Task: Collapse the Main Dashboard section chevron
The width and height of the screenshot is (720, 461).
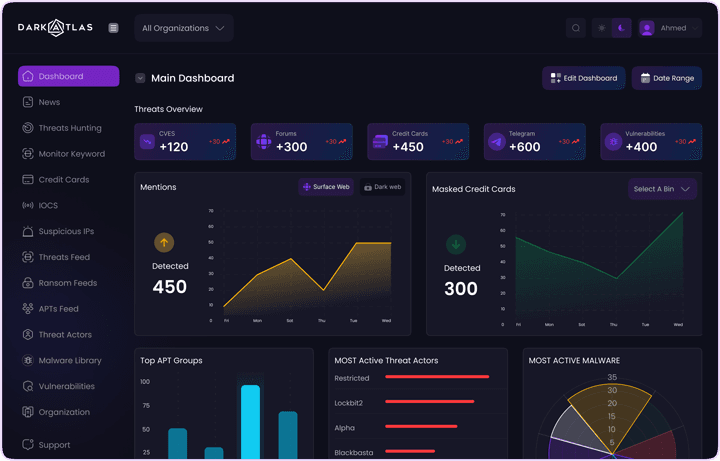Action: 140,78
